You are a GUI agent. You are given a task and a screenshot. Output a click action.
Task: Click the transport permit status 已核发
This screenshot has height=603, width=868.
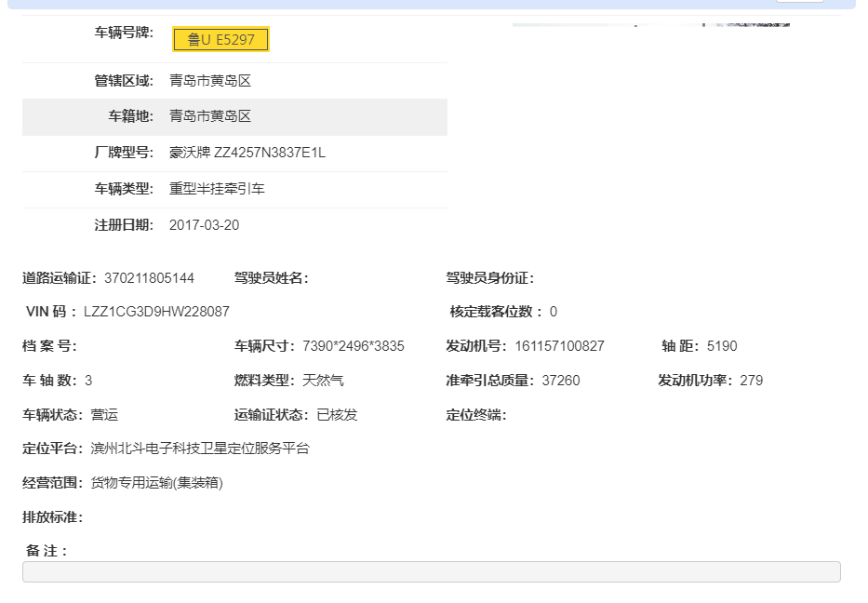337,415
